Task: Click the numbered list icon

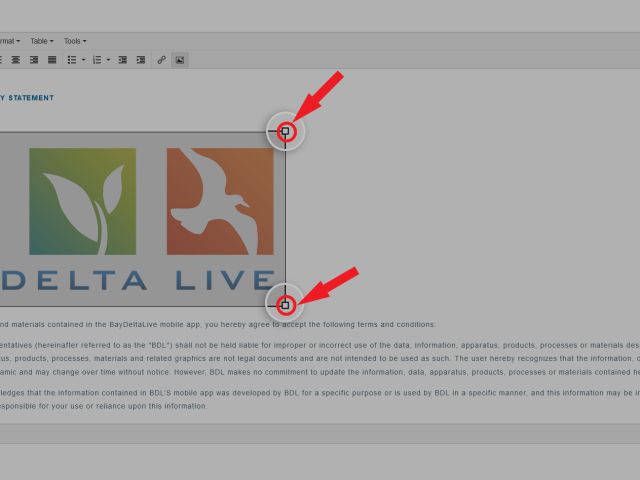Action: click(97, 60)
